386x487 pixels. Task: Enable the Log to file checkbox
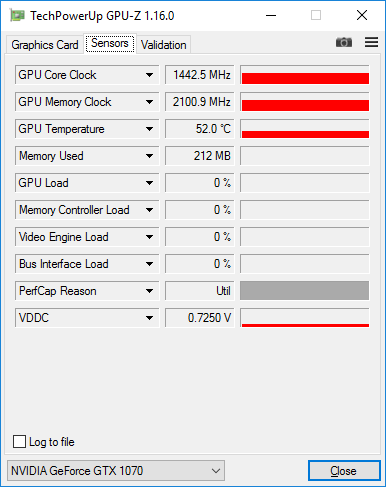point(19,442)
